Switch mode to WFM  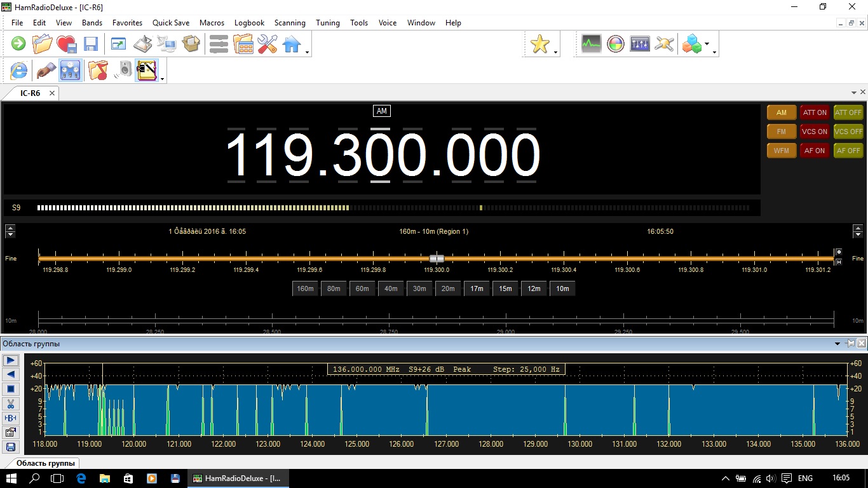(782, 151)
